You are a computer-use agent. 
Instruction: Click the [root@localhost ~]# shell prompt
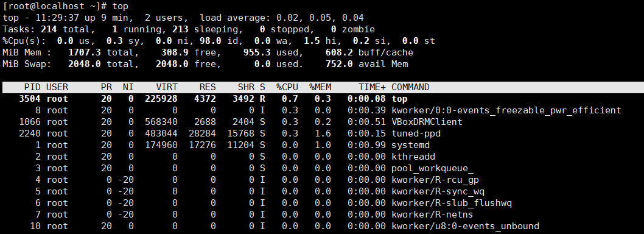[55, 6]
